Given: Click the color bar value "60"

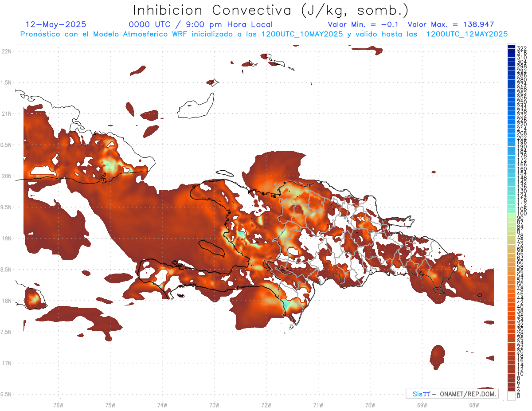Looking at the screenshot, I should click(520, 262).
